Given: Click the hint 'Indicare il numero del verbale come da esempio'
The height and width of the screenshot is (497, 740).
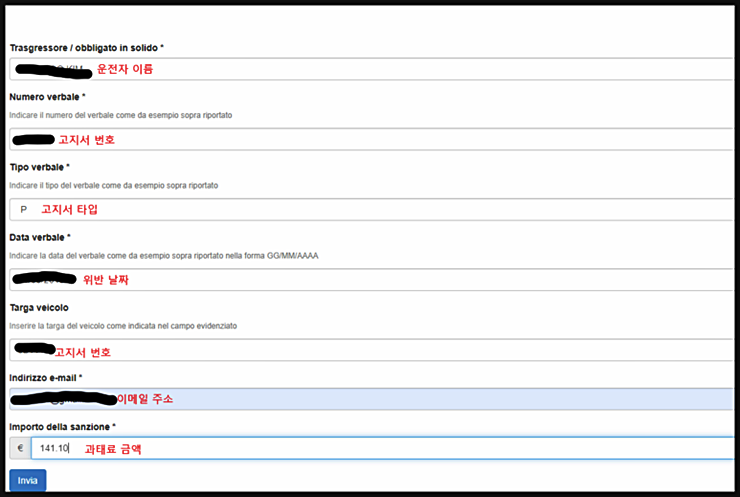Looking at the screenshot, I should coord(121,115).
